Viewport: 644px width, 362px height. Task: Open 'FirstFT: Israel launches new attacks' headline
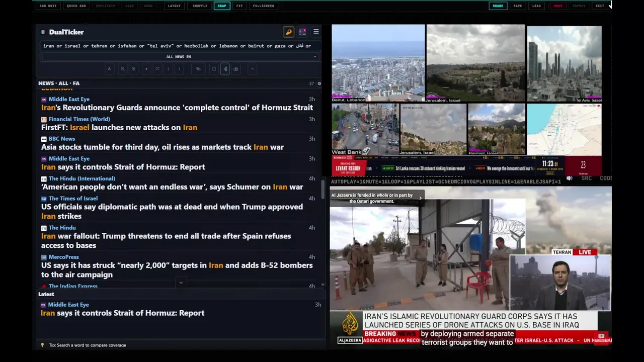click(119, 127)
